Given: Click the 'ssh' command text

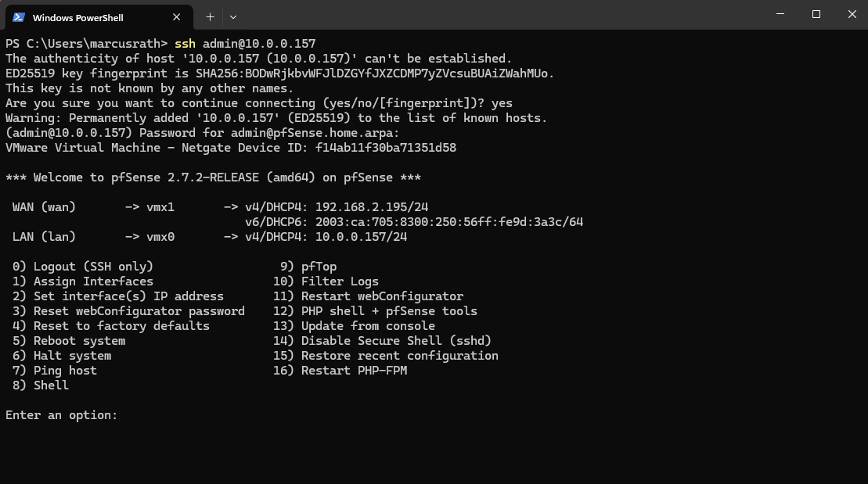Looking at the screenshot, I should point(185,44).
